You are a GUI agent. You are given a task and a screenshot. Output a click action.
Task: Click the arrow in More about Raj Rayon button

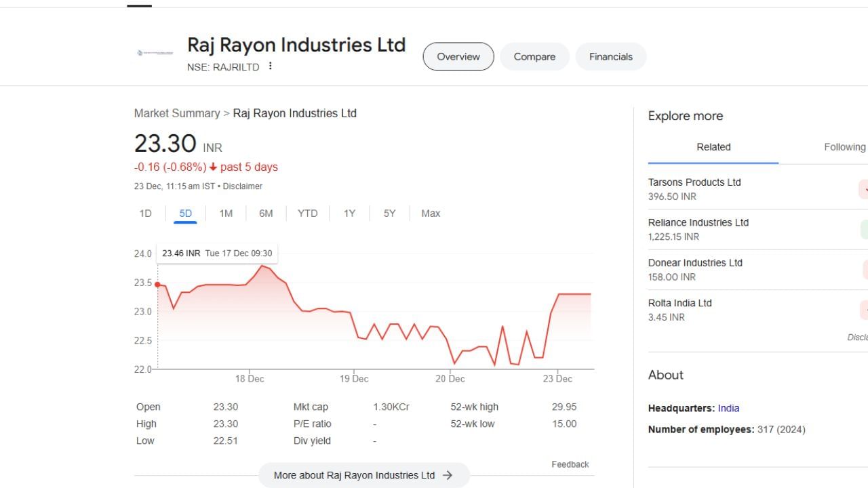coord(448,475)
